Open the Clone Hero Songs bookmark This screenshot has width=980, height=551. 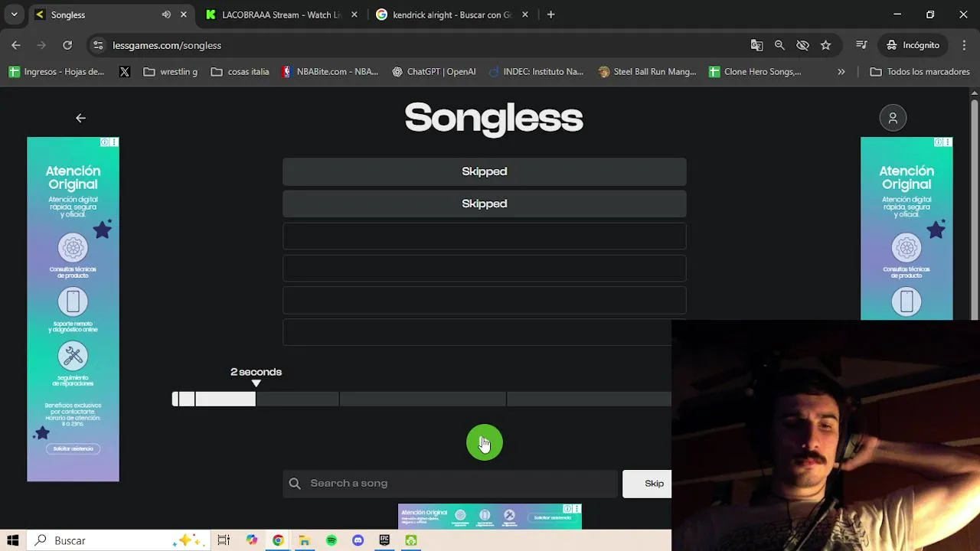755,72
